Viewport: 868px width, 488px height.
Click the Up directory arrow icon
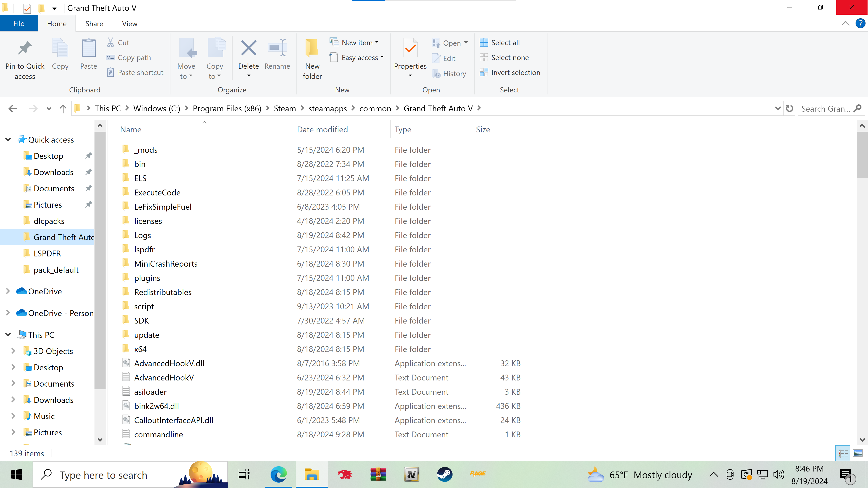[63, 108]
